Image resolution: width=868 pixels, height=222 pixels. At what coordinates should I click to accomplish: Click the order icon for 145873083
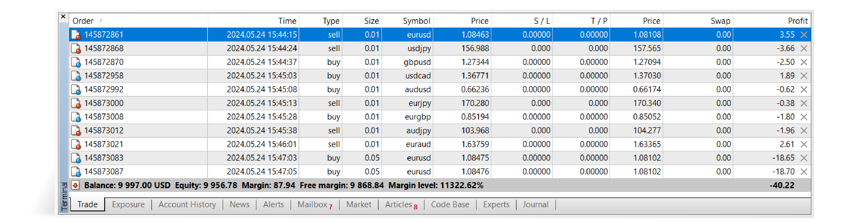pos(76,158)
